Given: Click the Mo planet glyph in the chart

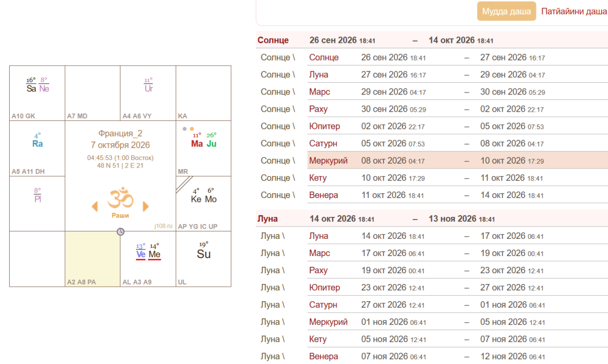Looking at the screenshot, I should tap(211, 199).
